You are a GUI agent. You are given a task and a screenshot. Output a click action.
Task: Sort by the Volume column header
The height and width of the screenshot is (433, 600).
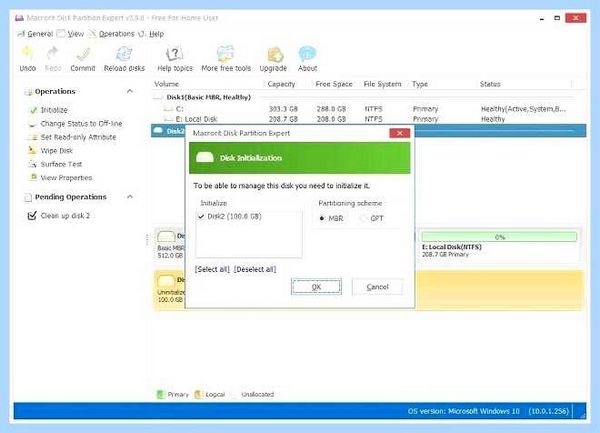point(166,84)
